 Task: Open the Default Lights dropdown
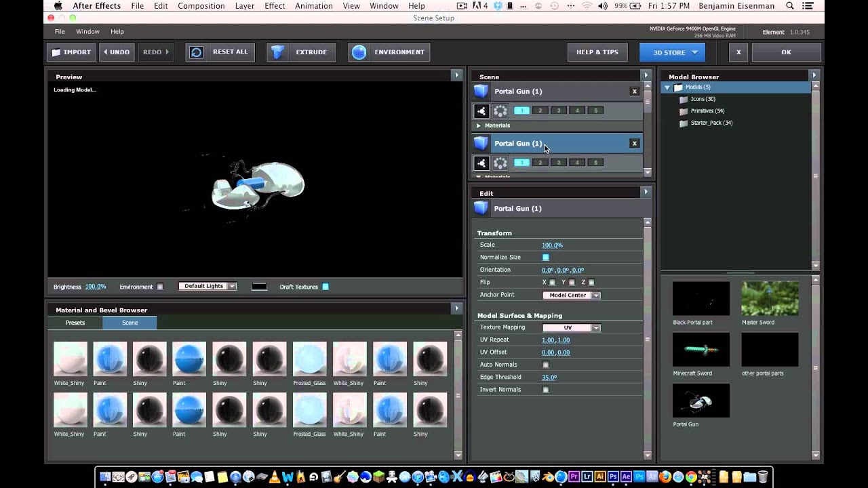pyautogui.click(x=208, y=286)
